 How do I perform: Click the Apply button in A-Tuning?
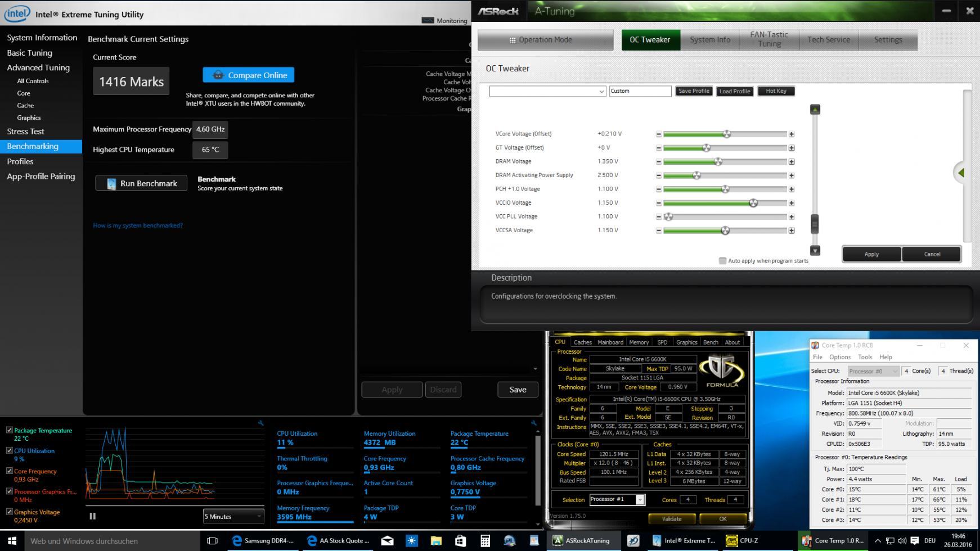point(871,254)
